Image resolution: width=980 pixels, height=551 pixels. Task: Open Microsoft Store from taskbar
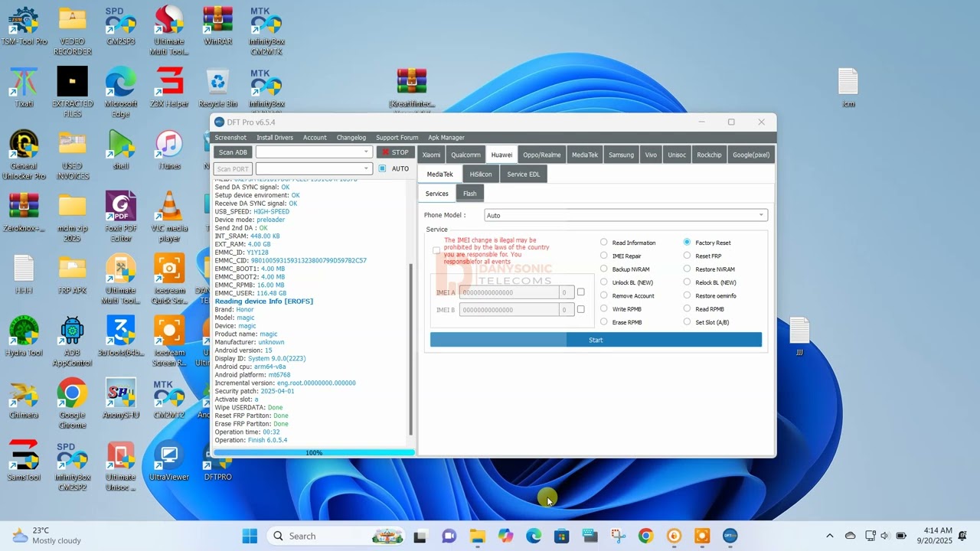[x=561, y=536]
